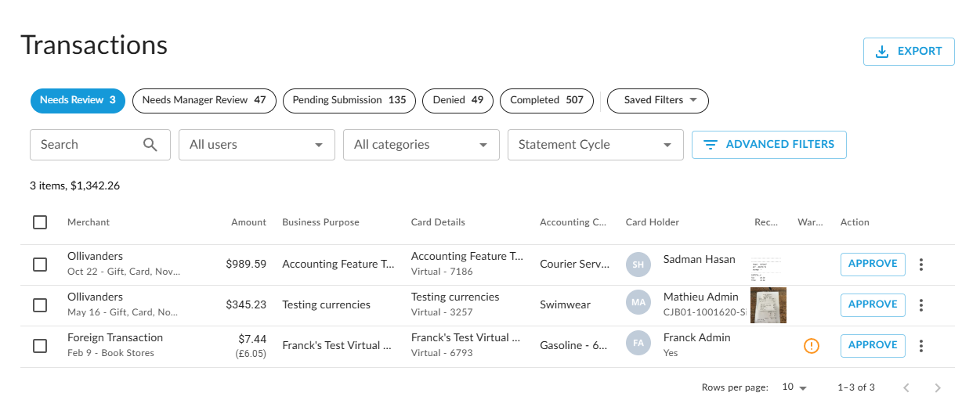The image size is (980, 407).
Task: Open the three-dot menu for Franck Admin's row
Action: tap(921, 346)
